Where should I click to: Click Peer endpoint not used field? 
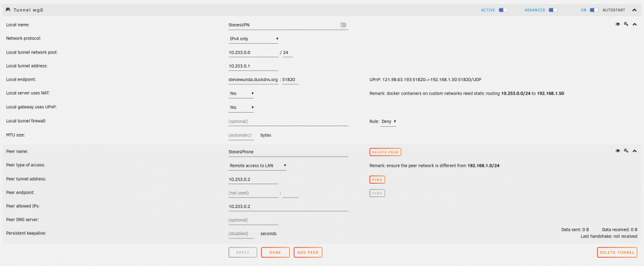253,193
